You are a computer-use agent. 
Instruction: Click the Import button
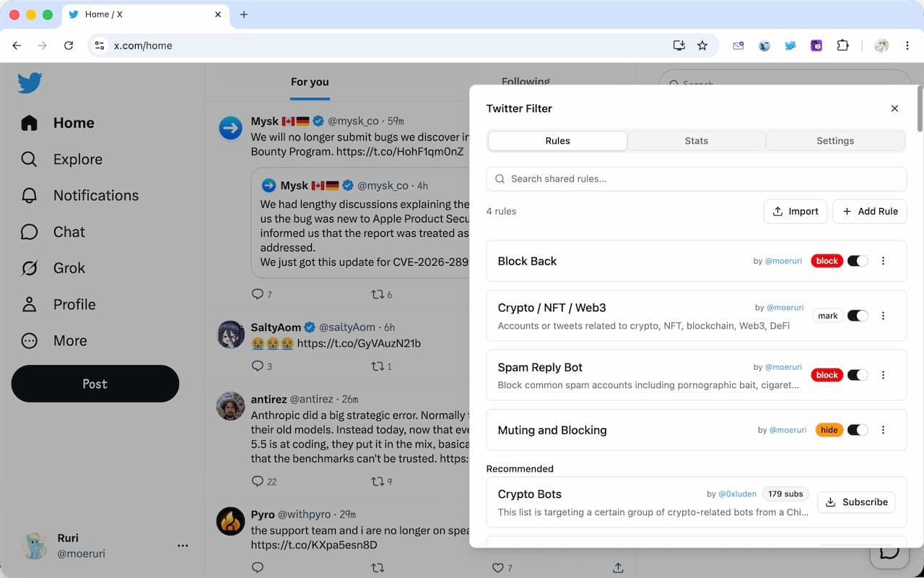click(796, 211)
